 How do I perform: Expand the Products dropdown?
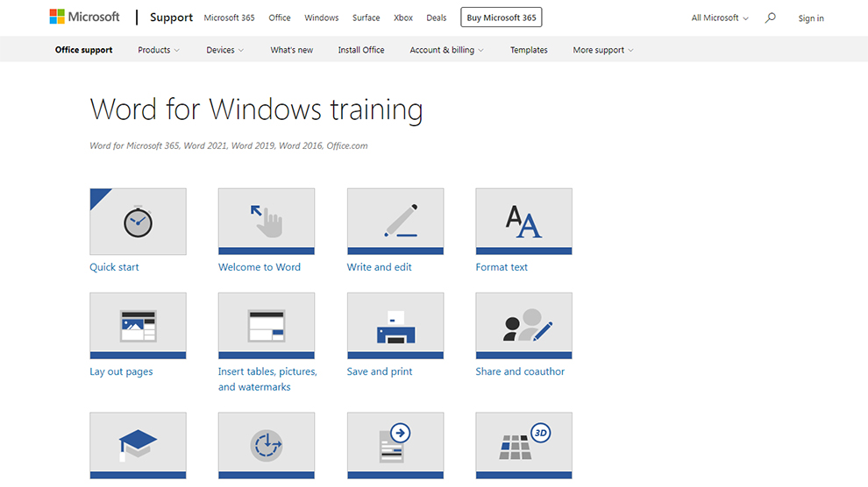click(159, 50)
